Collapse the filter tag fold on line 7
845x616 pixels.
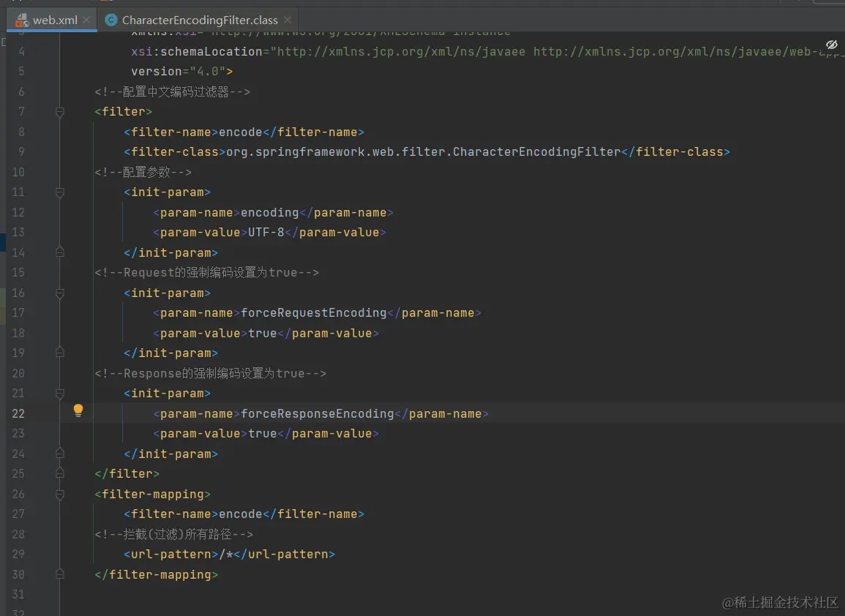pyautogui.click(x=60, y=112)
